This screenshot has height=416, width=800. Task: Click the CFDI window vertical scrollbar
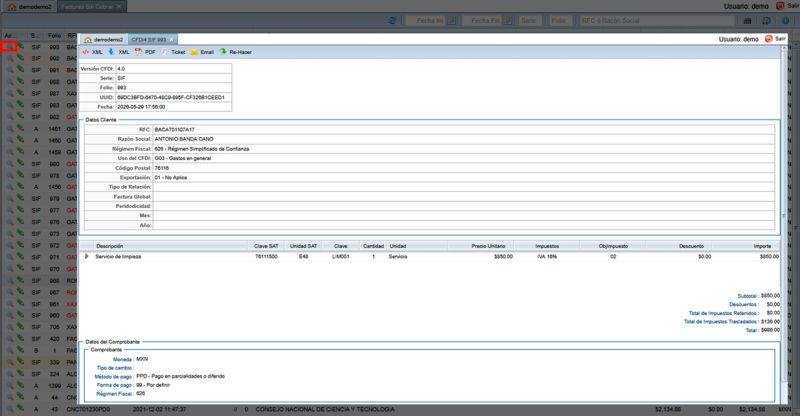pos(784,214)
